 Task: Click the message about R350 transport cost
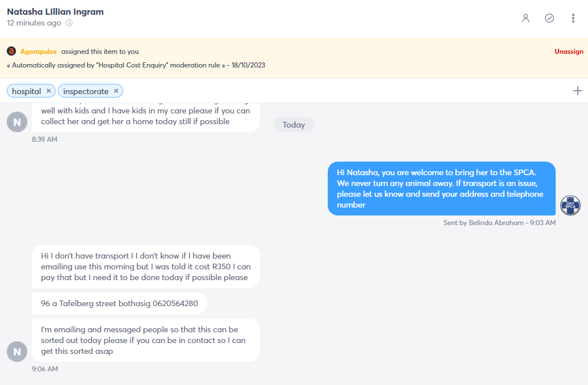point(146,266)
